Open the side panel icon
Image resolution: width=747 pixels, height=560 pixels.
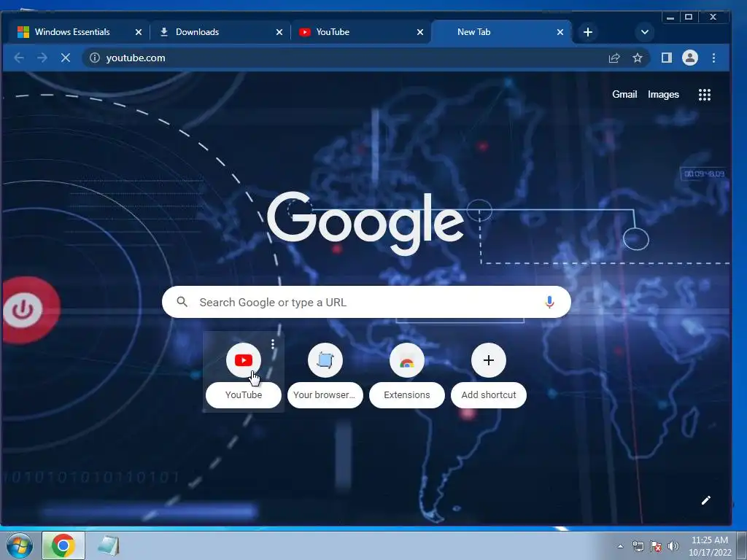[667, 58]
